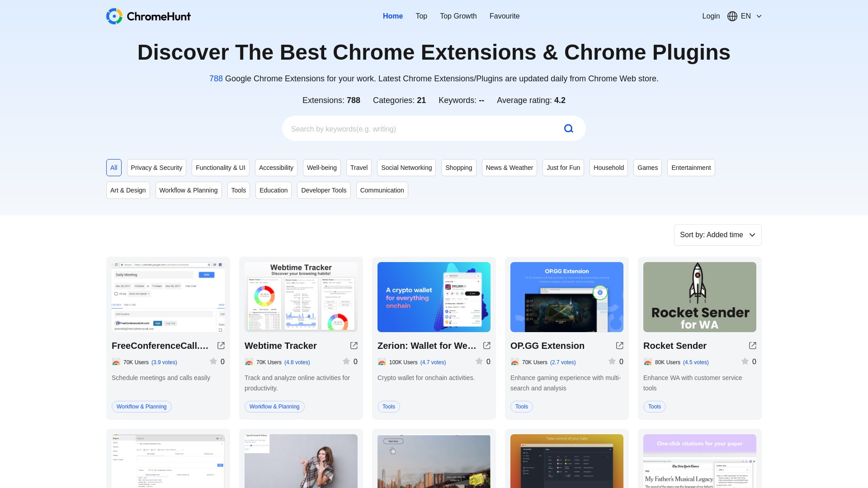The width and height of the screenshot is (868, 488).
Task: Activate the Shopping category filter
Action: 458,168
